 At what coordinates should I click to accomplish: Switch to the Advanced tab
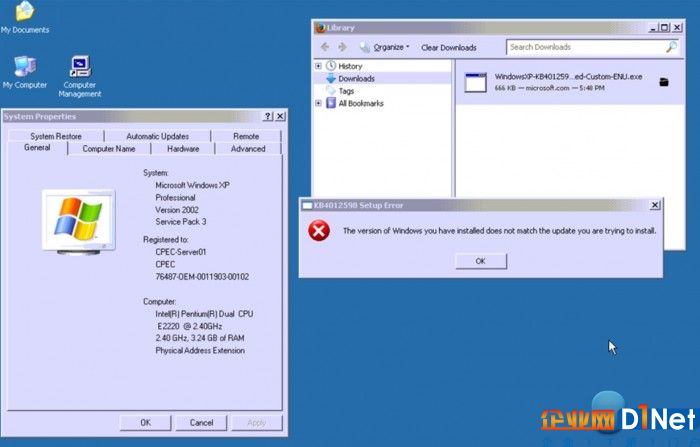248,149
